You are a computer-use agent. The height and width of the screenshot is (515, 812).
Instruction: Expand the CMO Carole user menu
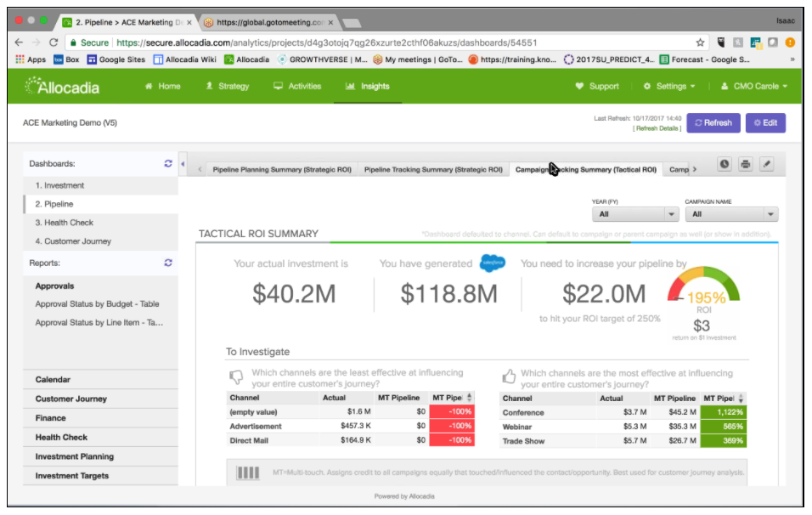pyautogui.click(x=754, y=87)
